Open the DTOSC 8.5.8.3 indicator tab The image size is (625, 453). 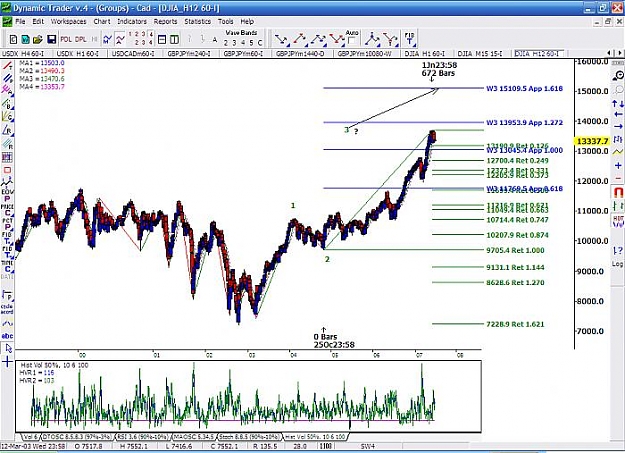(77, 437)
